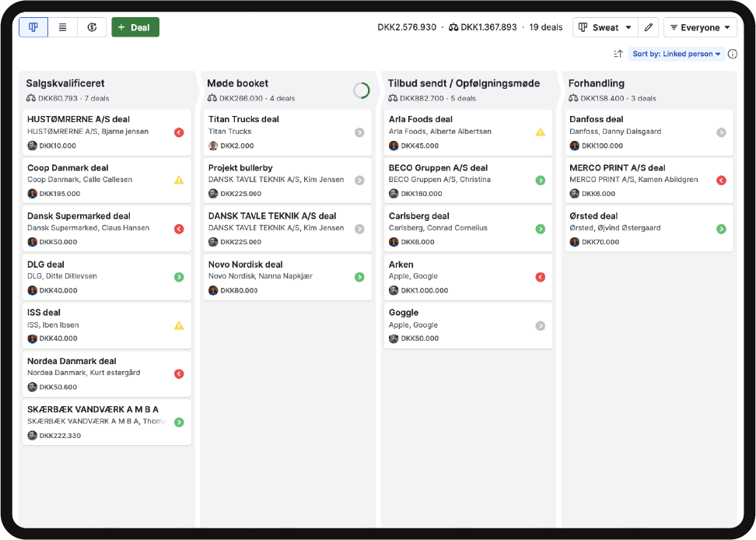Click warning triangle on Arla Foods deal
The image size is (756, 540).
coord(540,132)
